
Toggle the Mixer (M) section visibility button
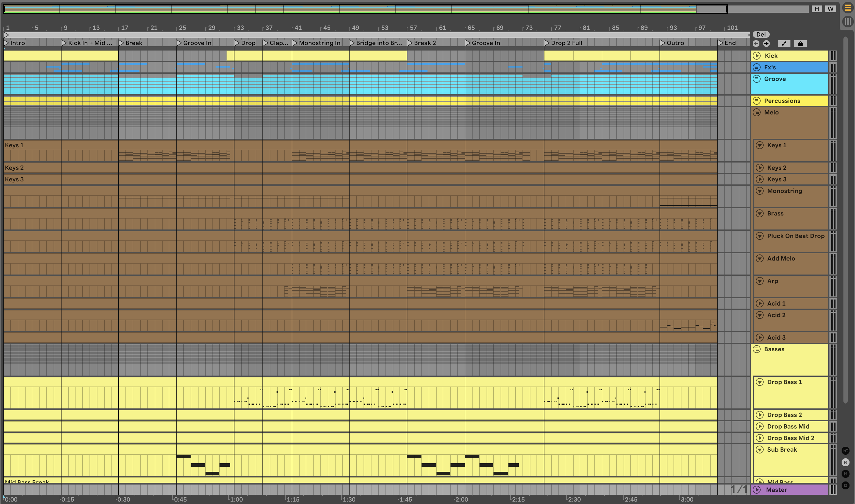[846, 474]
